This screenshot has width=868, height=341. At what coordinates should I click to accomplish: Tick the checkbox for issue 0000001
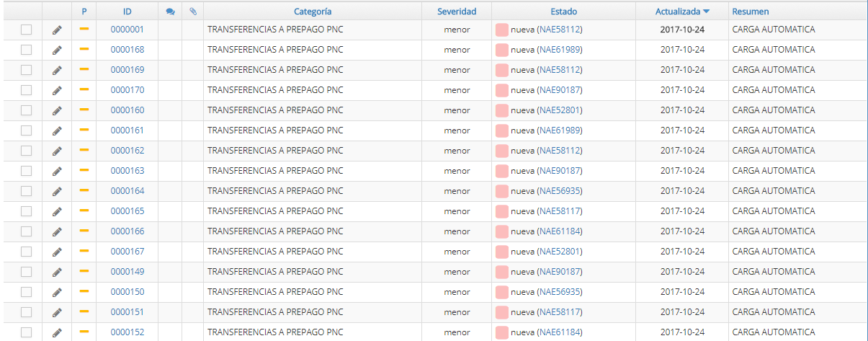pyautogui.click(x=27, y=30)
